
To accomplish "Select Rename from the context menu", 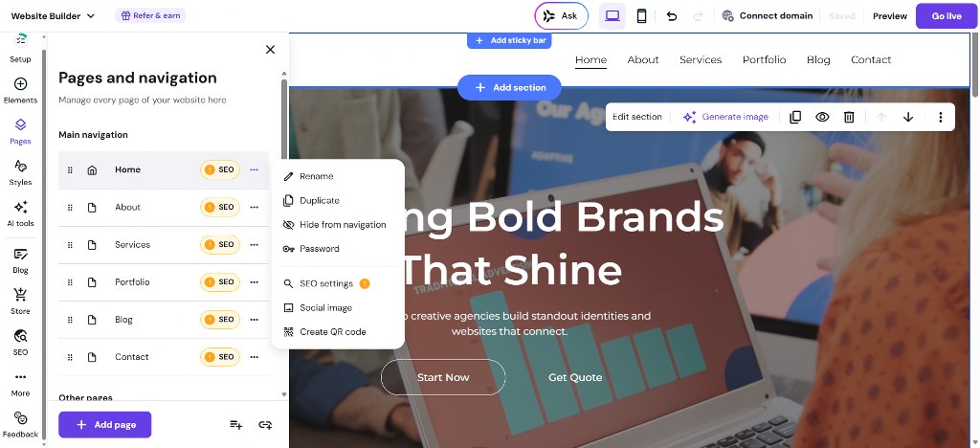I will point(338,176).
